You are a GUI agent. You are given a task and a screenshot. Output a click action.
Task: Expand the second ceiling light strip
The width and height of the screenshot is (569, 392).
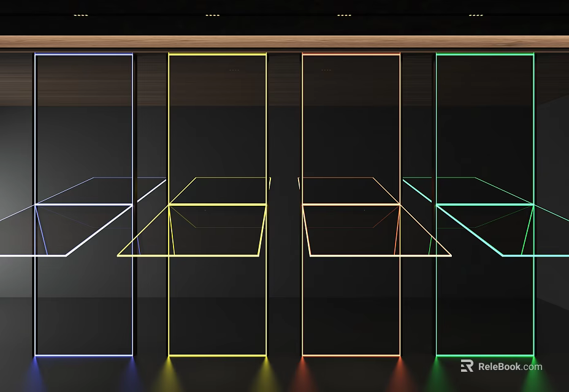click(213, 12)
